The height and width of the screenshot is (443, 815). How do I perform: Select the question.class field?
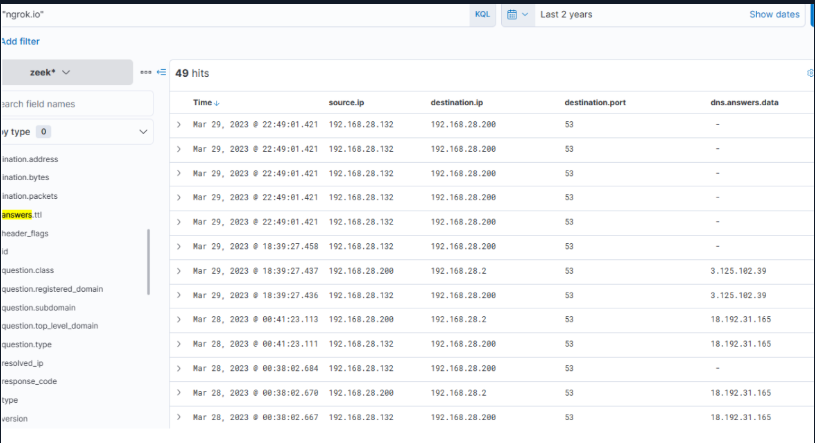tap(28, 270)
